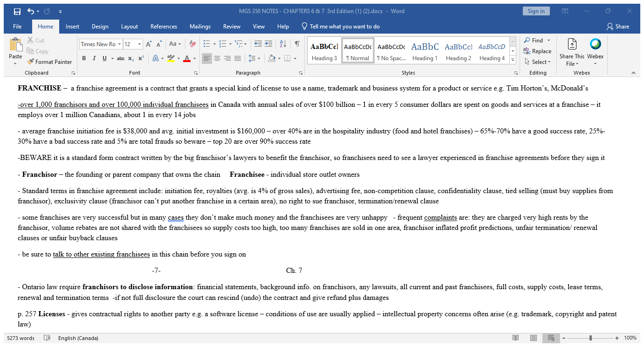Click the Share button
The height and width of the screenshot is (347, 644).
click(617, 27)
